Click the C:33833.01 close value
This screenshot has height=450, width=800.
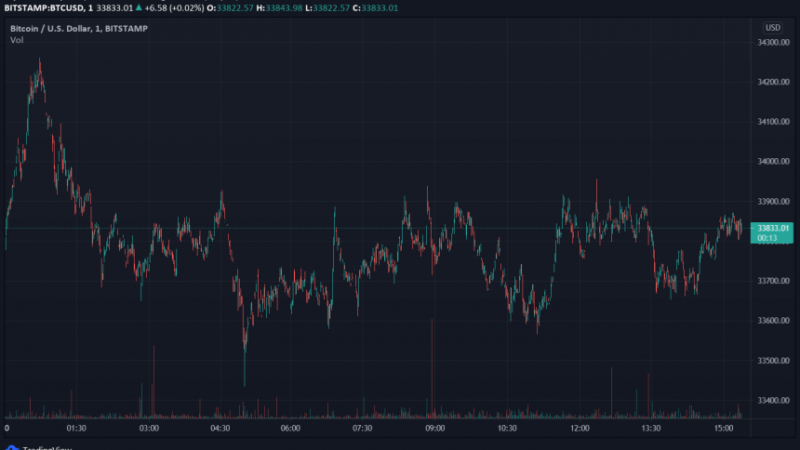click(376, 8)
